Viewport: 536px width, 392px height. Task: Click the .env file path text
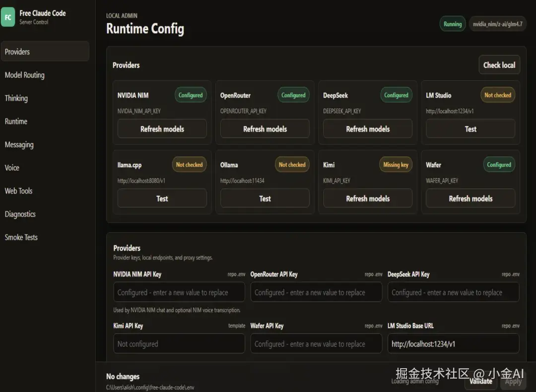(150, 387)
